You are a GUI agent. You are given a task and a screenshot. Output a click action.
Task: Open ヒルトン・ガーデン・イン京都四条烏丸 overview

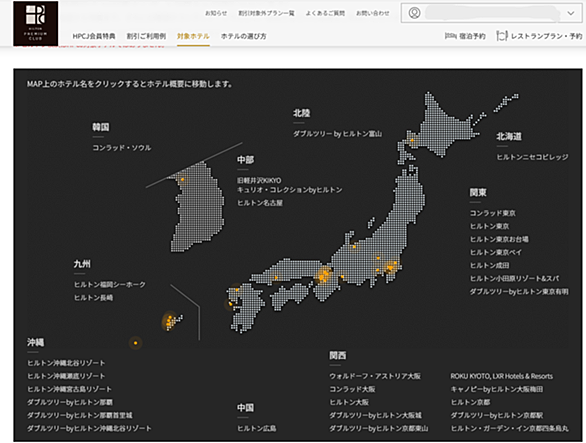click(509, 428)
